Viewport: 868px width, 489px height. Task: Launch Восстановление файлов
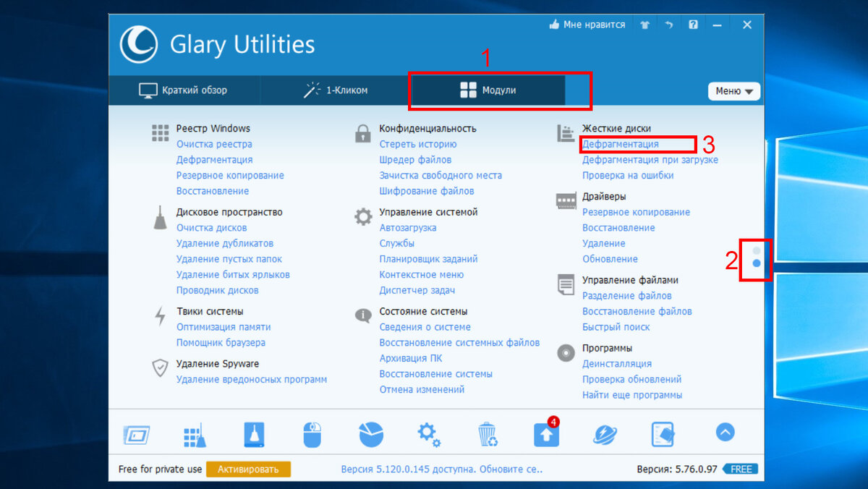pyautogui.click(x=637, y=311)
